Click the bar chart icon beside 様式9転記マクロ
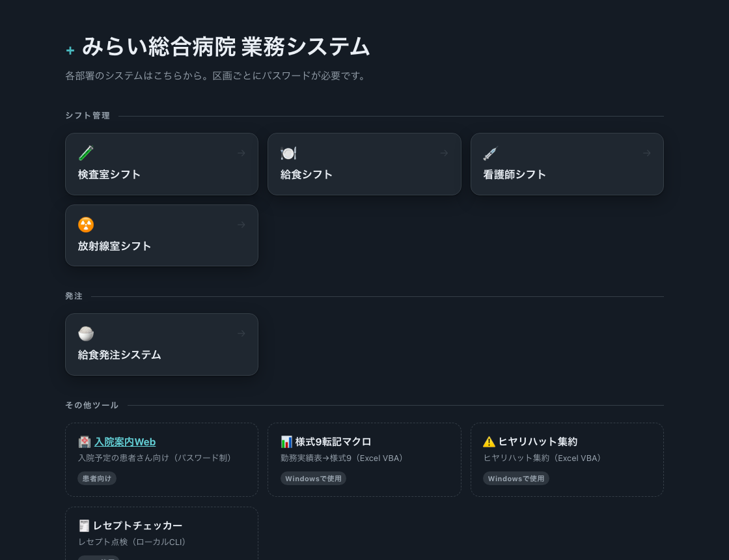The height and width of the screenshot is (560, 729). [286, 442]
